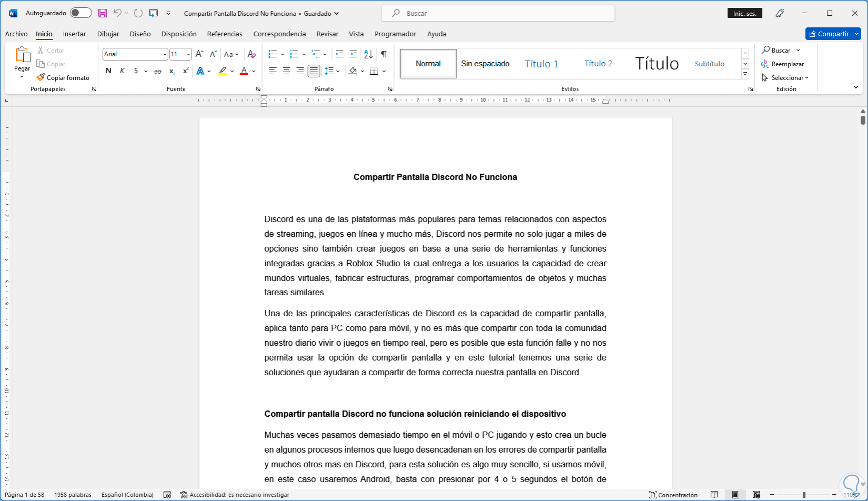868x501 pixels.
Task: Open the Customize Quick Access Toolbar dropdown
Action: tap(168, 13)
